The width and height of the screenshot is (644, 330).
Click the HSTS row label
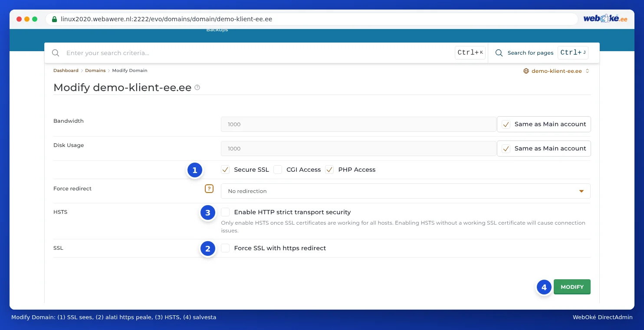pos(60,212)
